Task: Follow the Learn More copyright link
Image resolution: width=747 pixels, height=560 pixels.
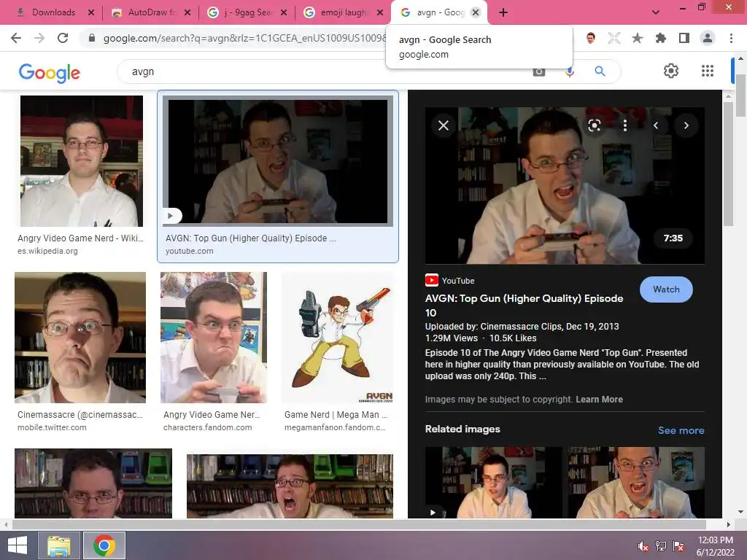Action: point(599,400)
